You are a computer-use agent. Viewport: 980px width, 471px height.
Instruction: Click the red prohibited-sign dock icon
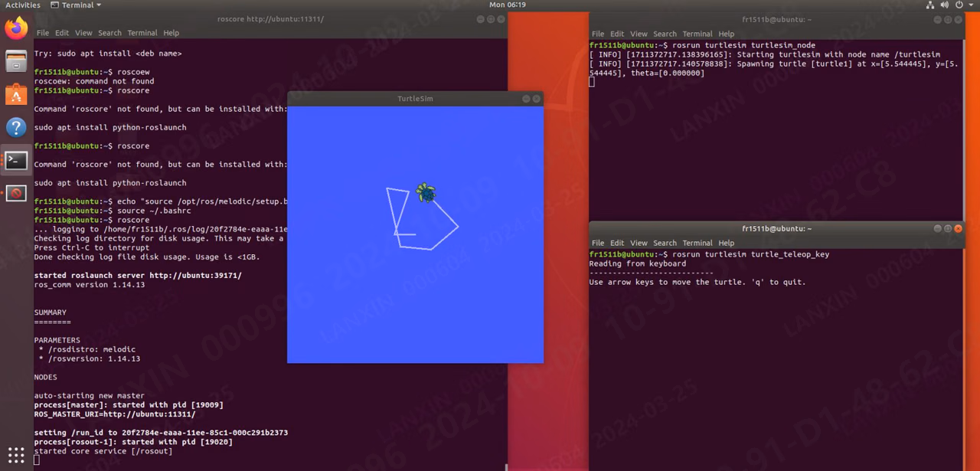tap(16, 194)
